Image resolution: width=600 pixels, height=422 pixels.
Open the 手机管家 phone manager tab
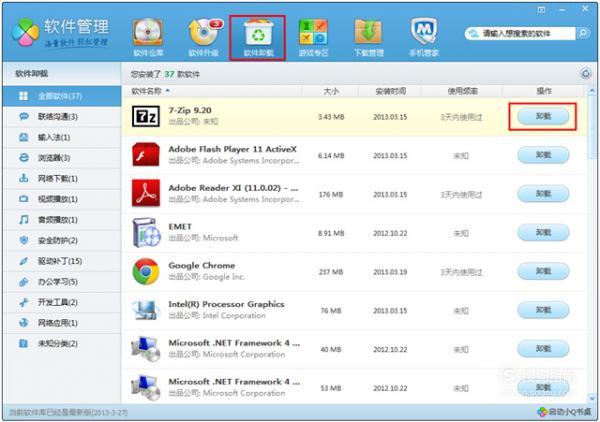click(x=424, y=37)
